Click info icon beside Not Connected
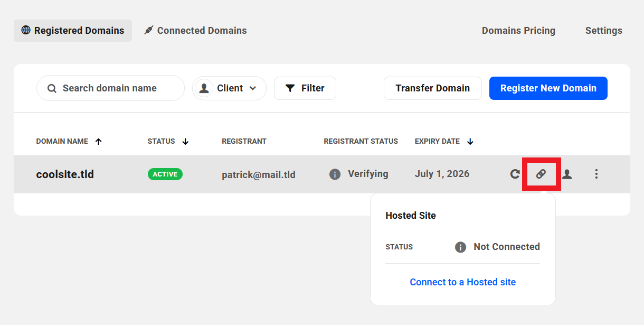 click(460, 247)
